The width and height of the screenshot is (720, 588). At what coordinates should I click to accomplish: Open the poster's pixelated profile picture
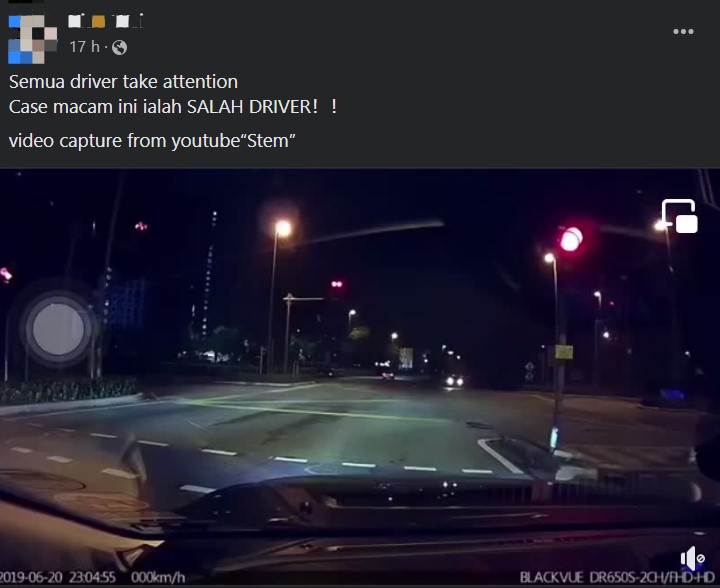[x=33, y=39]
